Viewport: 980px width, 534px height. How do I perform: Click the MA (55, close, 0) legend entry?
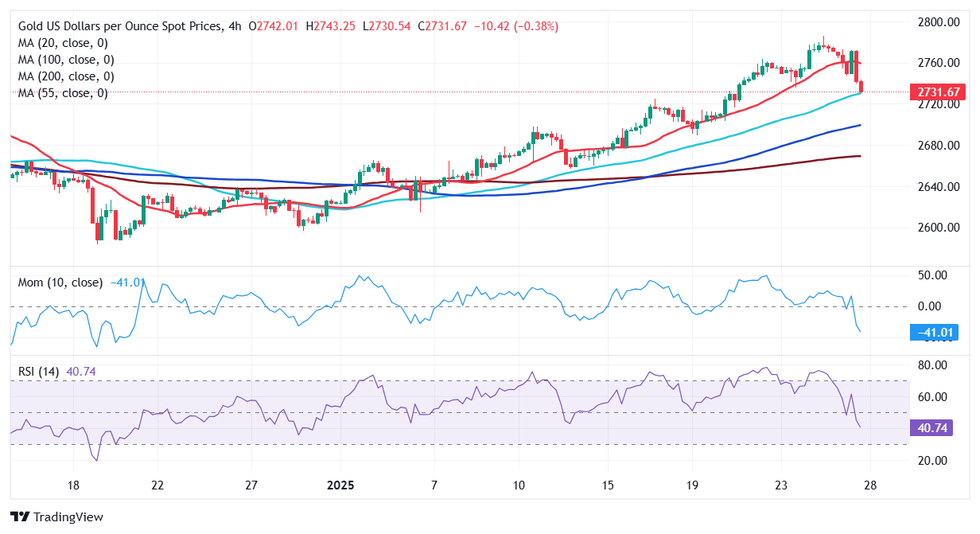63,93
